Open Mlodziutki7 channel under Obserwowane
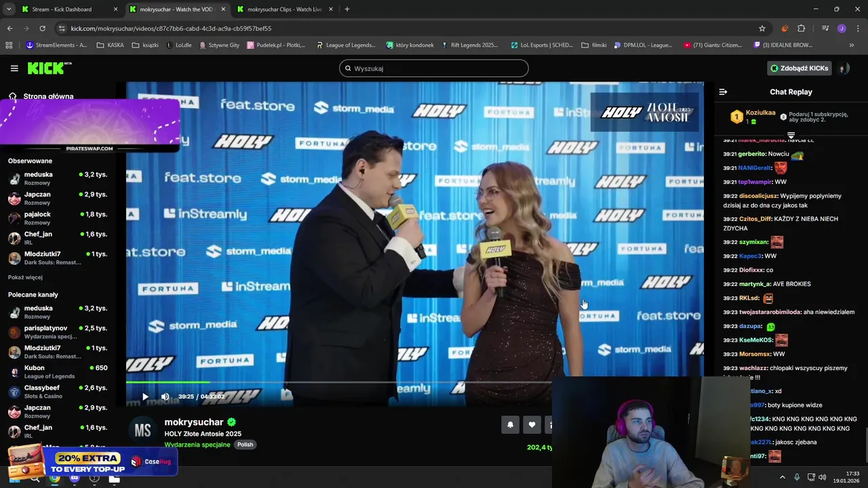 coord(58,258)
